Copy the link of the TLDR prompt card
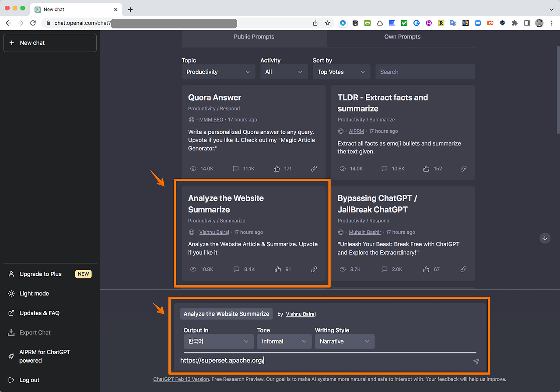 [463, 169]
